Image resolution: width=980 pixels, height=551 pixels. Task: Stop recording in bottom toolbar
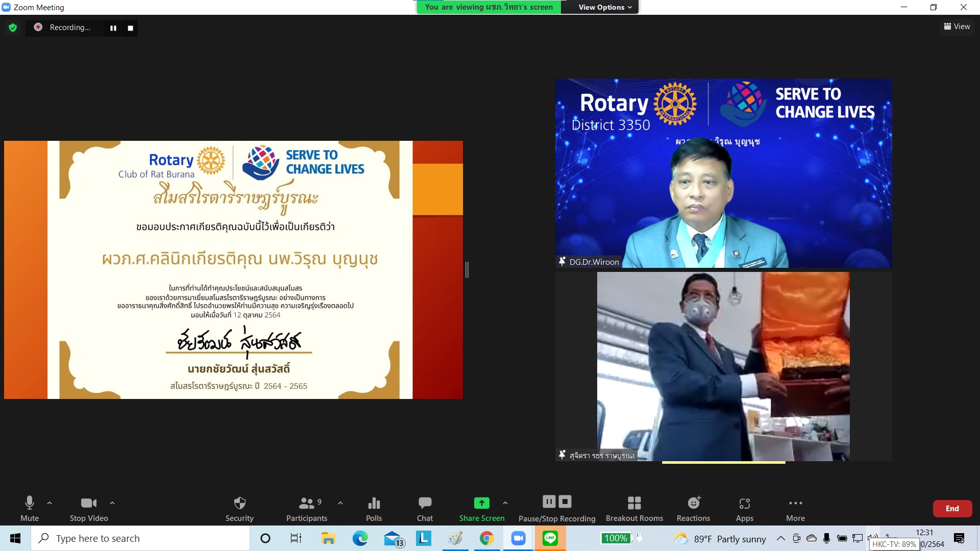click(565, 502)
